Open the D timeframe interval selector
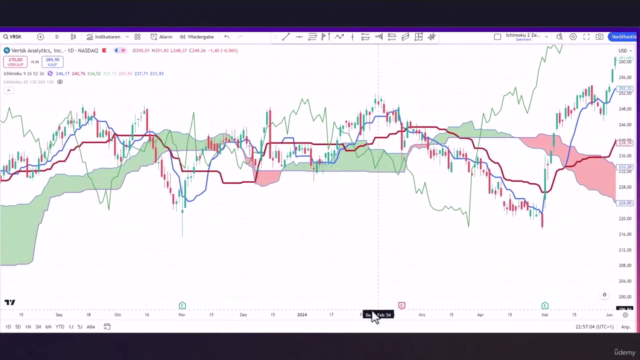The image size is (640, 360). pyautogui.click(x=57, y=37)
